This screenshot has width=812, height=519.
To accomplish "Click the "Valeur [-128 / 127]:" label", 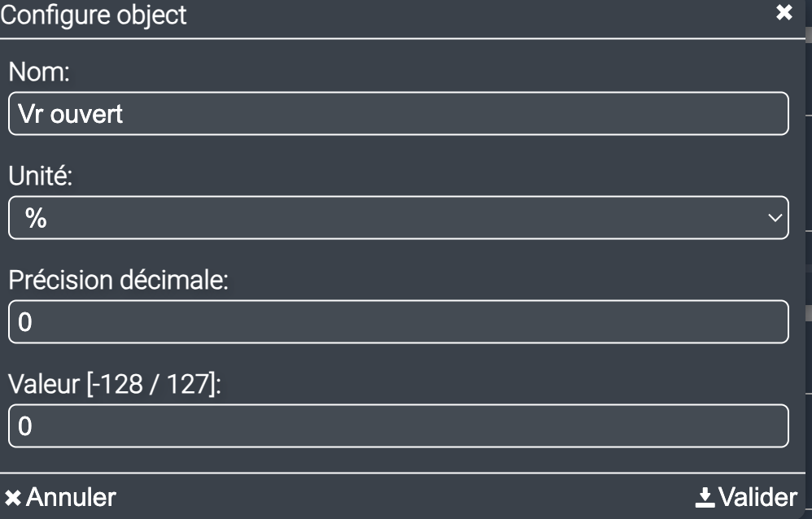I will click(115, 385).
